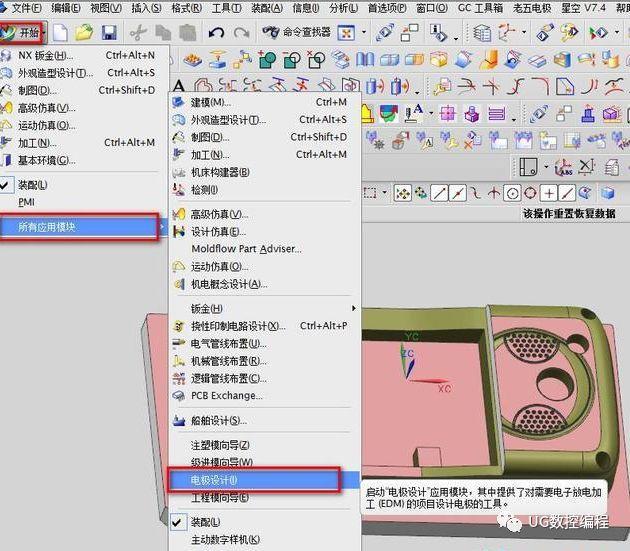Open the 工具(T) menu
This screenshot has width=630, height=551.
click(227, 8)
